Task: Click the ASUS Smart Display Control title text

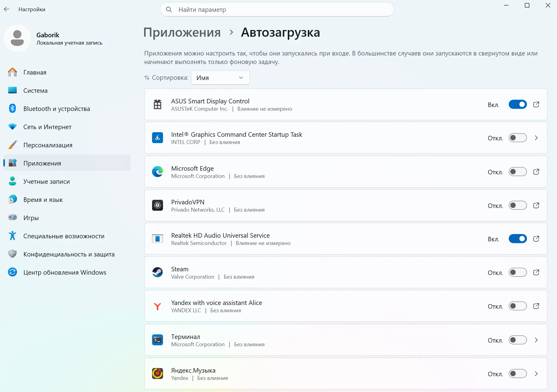Action: [210, 101]
